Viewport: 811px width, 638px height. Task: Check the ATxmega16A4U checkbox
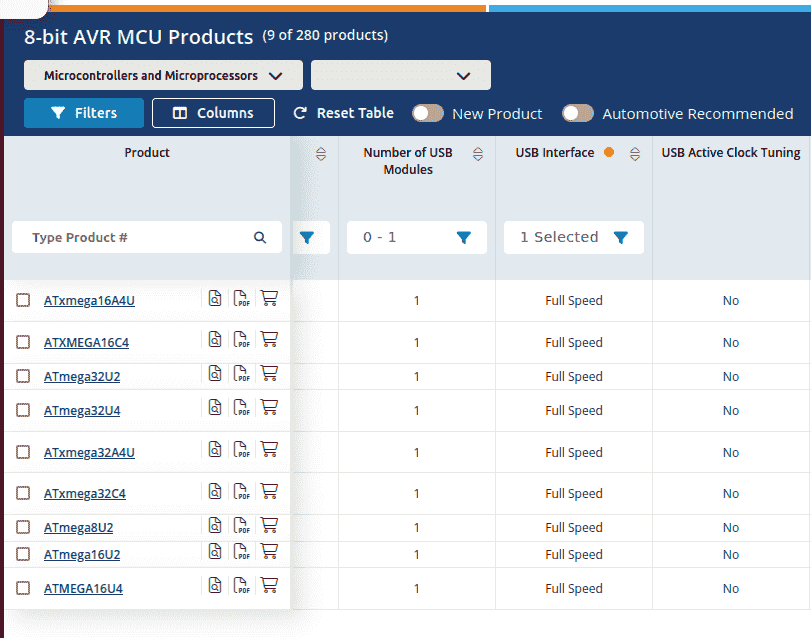click(23, 300)
